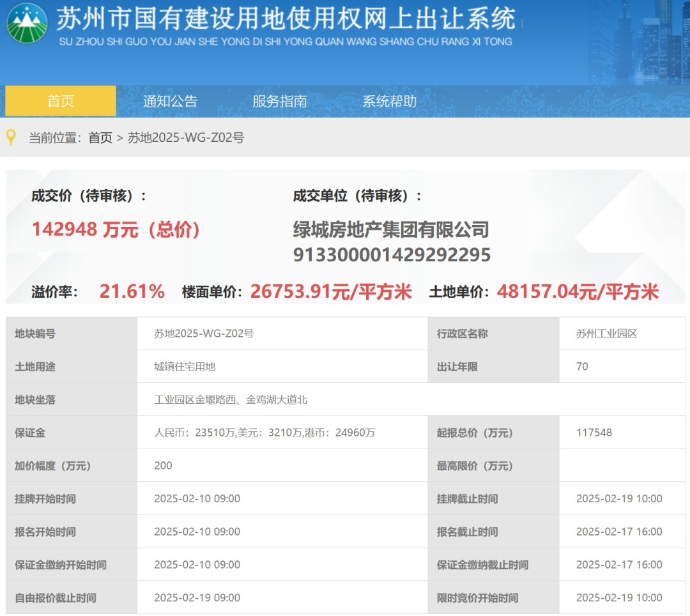Open the 系统帮助 menu item
Screen dimensions: 690x616
coord(390,101)
